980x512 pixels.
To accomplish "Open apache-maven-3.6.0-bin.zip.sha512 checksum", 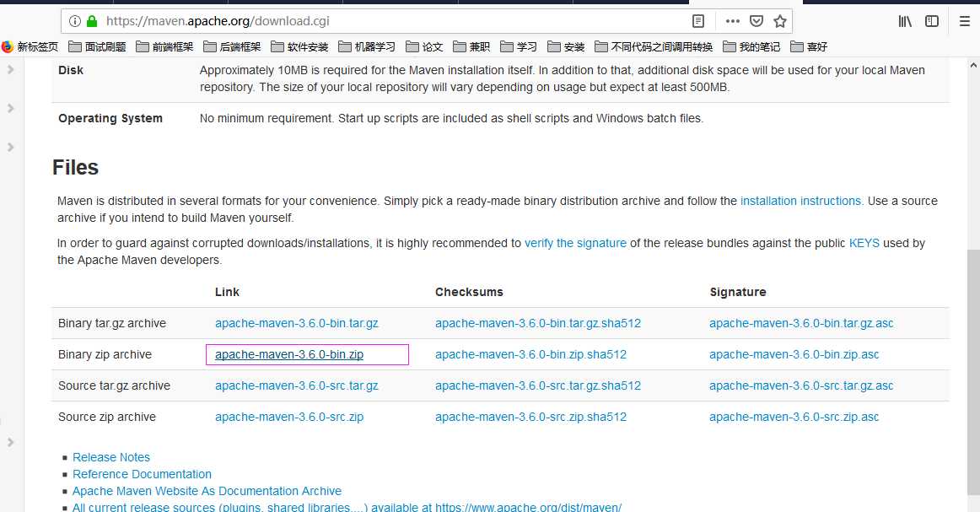I will (x=530, y=354).
